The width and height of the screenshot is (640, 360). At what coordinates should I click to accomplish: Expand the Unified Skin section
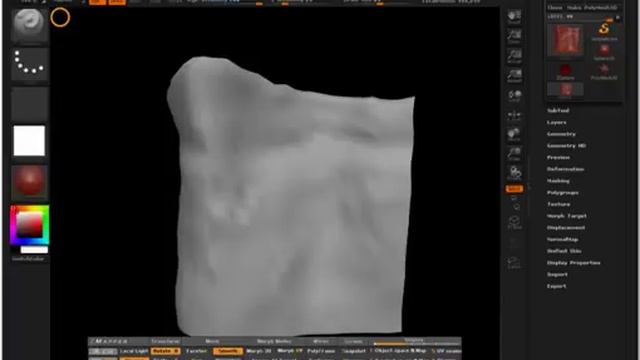click(564, 251)
